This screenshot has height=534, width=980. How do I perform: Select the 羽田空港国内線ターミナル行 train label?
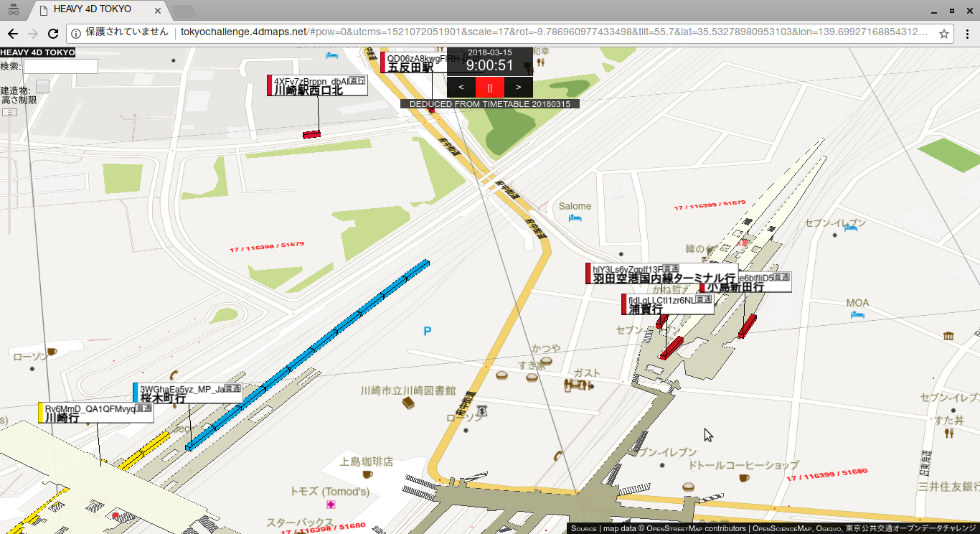(661, 273)
